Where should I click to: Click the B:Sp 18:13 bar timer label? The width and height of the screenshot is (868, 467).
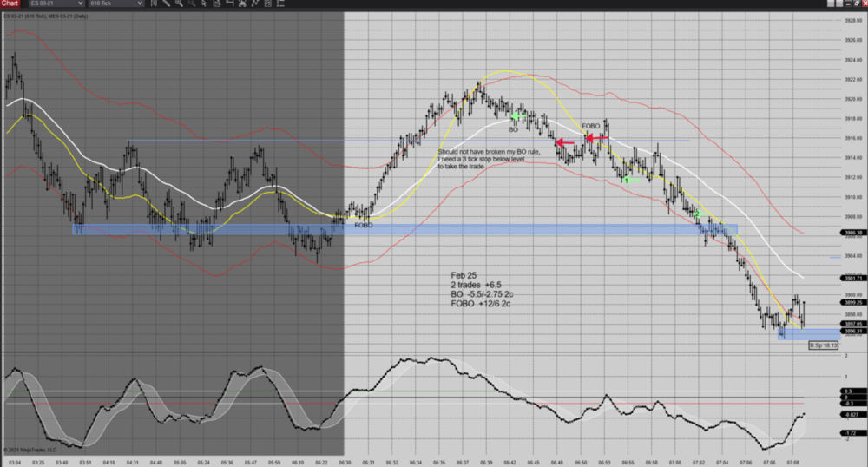(x=824, y=345)
